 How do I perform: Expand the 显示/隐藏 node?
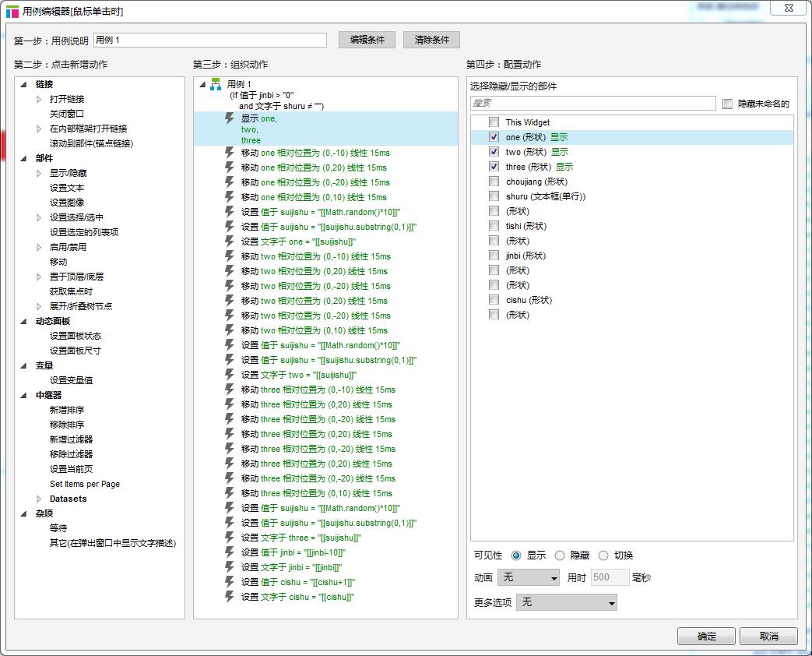click(39, 173)
